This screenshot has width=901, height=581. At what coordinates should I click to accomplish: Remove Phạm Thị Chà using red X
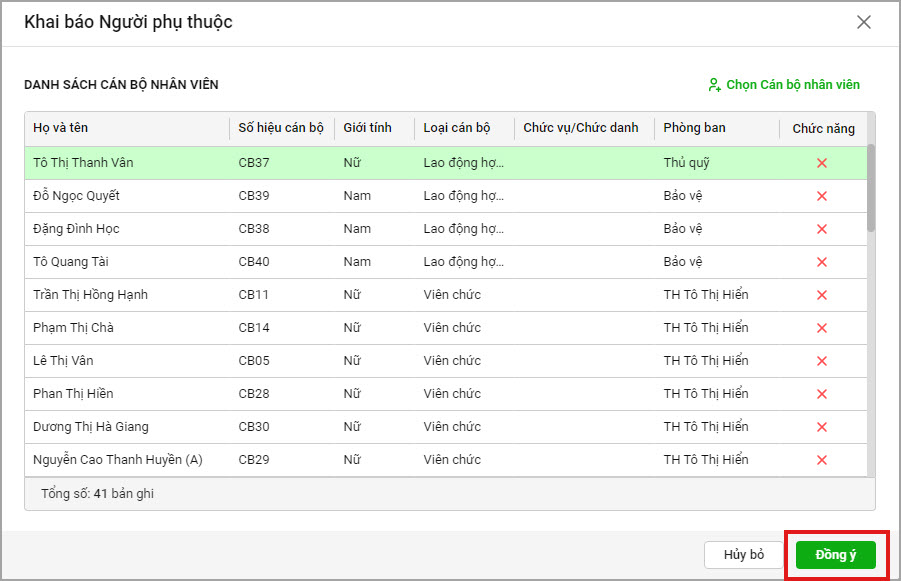[x=822, y=328]
